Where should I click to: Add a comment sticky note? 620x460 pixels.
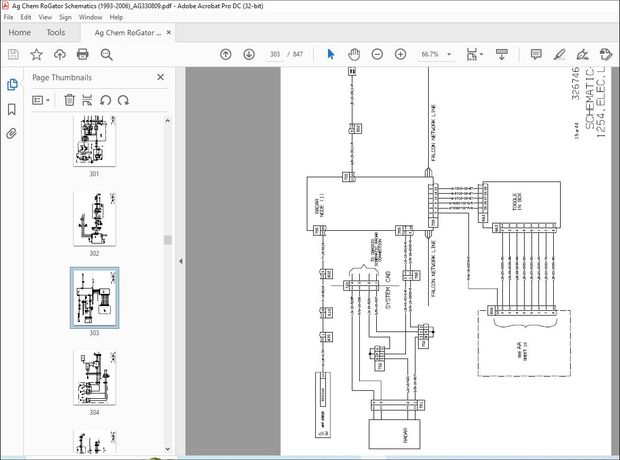point(536,54)
